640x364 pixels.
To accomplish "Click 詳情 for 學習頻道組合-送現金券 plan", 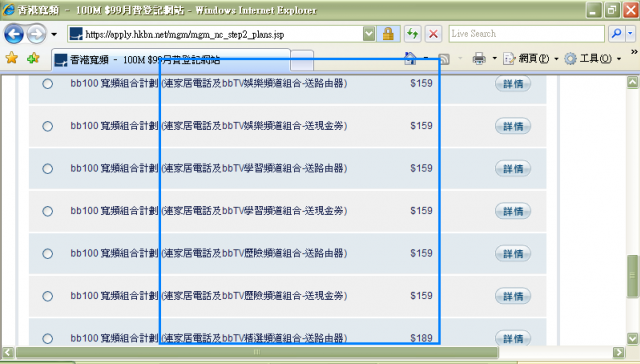I will coord(513,211).
